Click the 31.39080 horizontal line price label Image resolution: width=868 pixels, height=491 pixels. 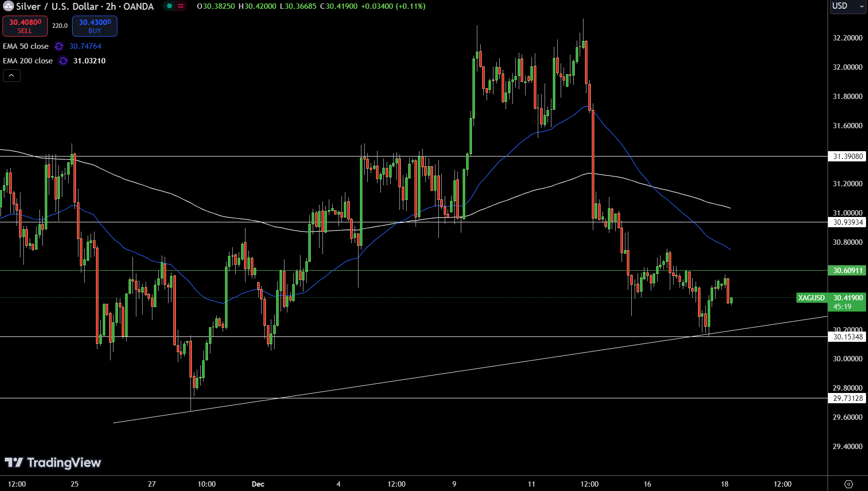[x=848, y=157]
